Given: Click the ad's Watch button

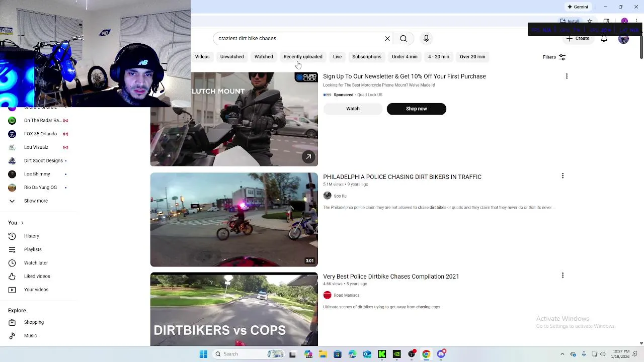Looking at the screenshot, I should (353, 109).
